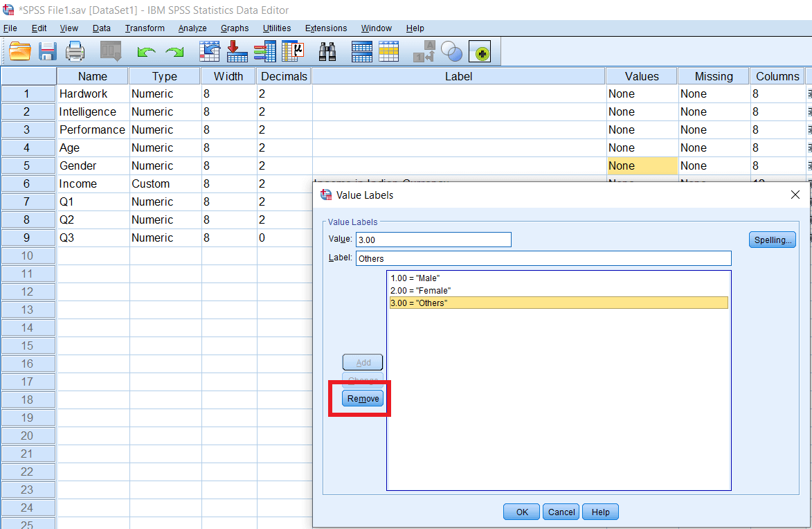Click the Print icon
This screenshot has height=529, width=812.
pyautogui.click(x=75, y=51)
